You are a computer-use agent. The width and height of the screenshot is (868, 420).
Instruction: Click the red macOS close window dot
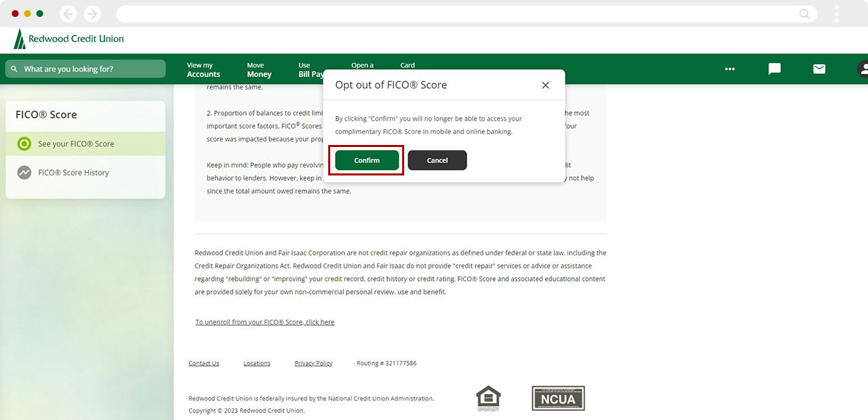tap(15, 14)
